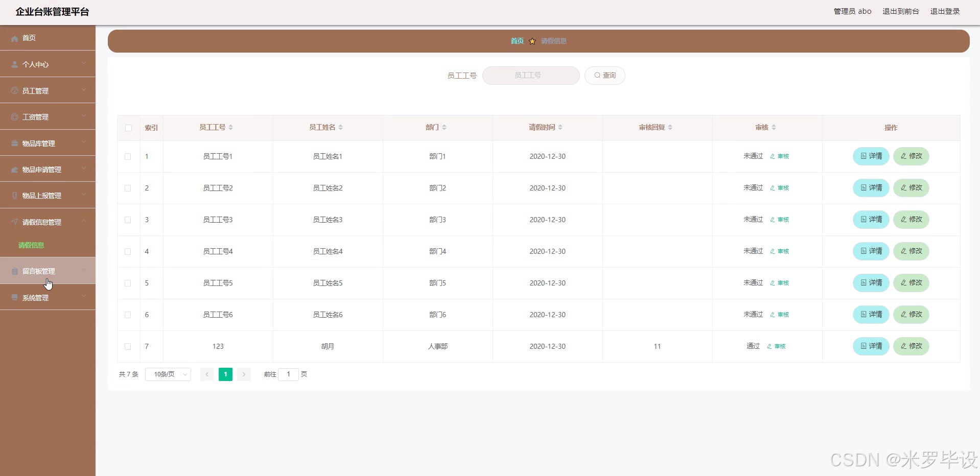Toggle the select-all checkbox in table header
Viewport: 980px width, 476px height.
coord(128,128)
